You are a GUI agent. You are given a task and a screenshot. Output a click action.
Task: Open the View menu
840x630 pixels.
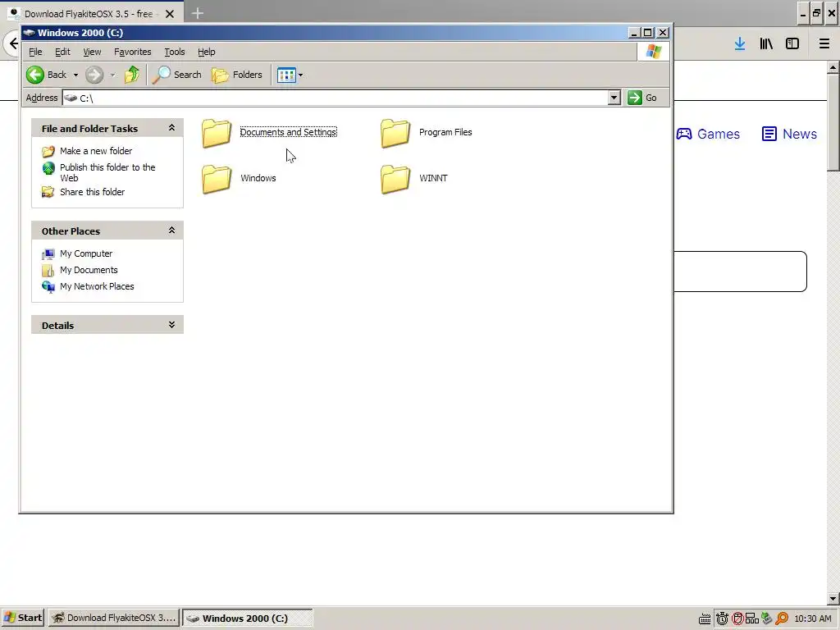pos(92,52)
